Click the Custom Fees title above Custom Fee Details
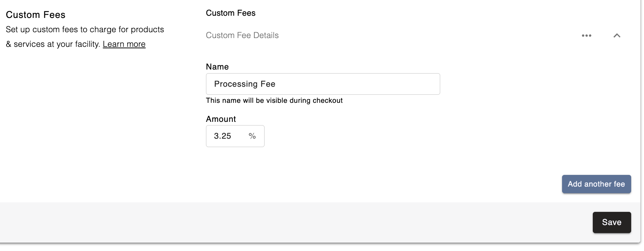 (x=231, y=13)
